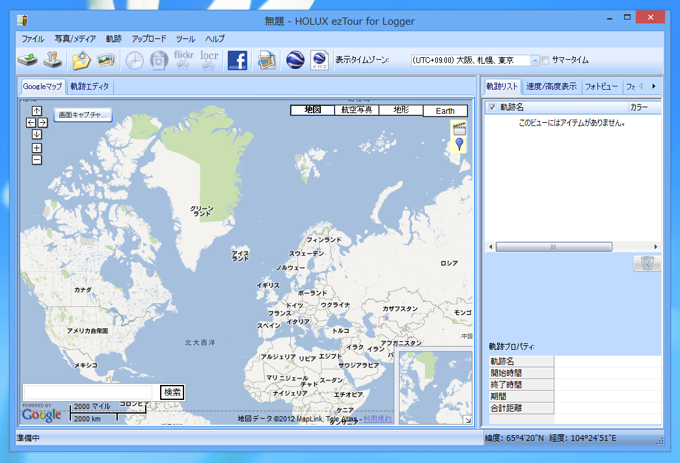Pan map left arrow
The height and width of the screenshot is (463, 680).
coord(31,123)
